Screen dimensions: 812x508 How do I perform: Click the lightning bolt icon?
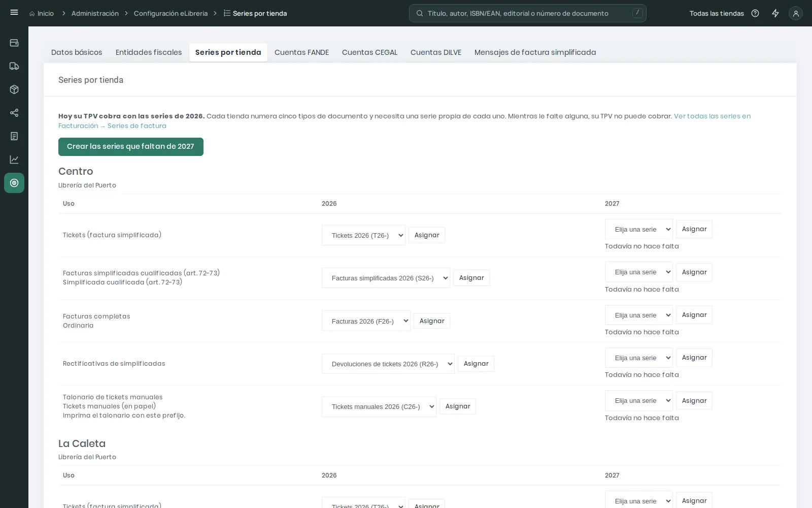(x=775, y=13)
